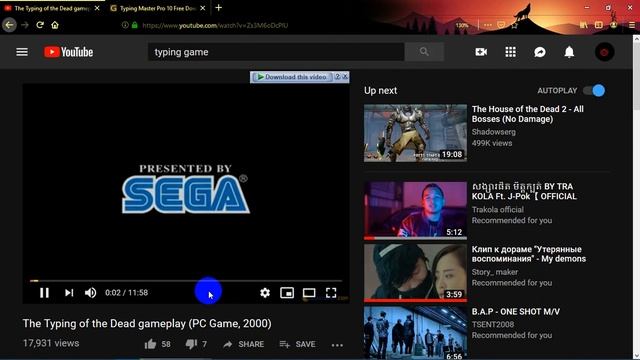Show site security padlock info

tap(135, 25)
